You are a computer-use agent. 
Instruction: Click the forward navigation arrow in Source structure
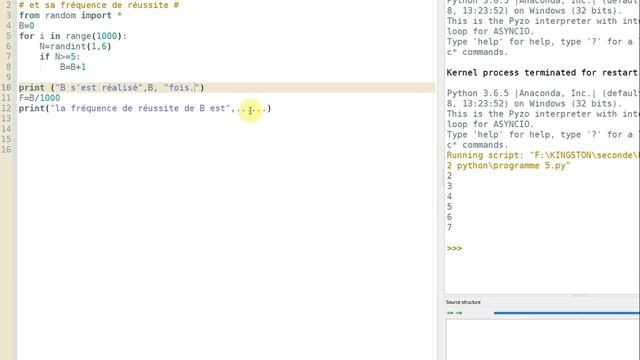click(x=459, y=313)
